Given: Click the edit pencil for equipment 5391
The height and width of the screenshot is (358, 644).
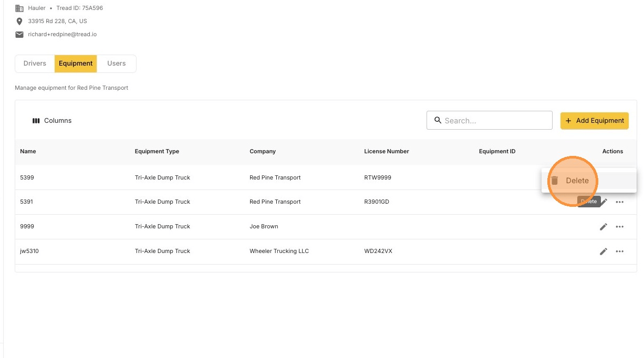Looking at the screenshot, I should [604, 202].
